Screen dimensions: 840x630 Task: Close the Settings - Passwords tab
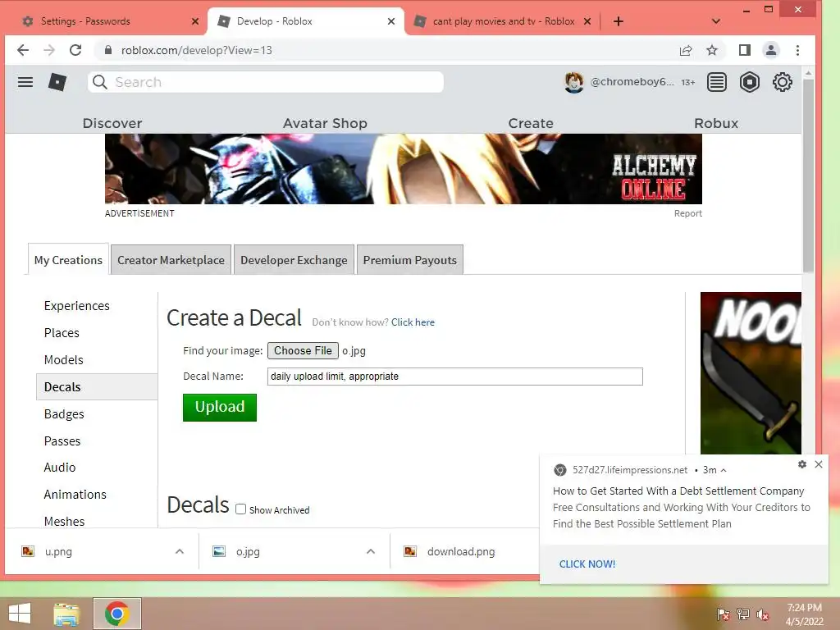click(x=195, y=21)
